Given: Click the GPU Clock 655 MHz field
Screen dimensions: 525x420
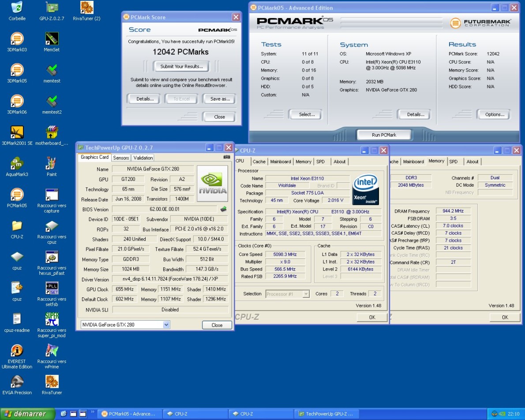Looking at the screenshot, I should tap(124, 289).
